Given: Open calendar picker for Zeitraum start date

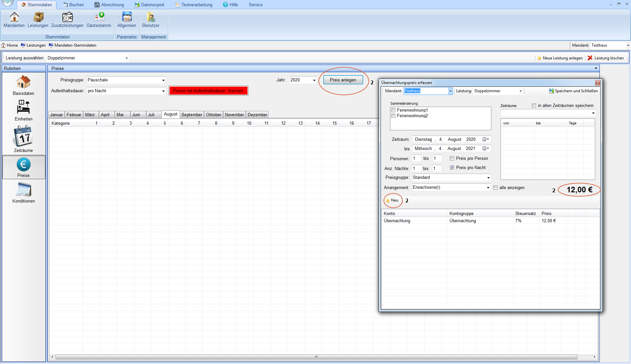Looking at the screenshot, I should pos(485,139).
